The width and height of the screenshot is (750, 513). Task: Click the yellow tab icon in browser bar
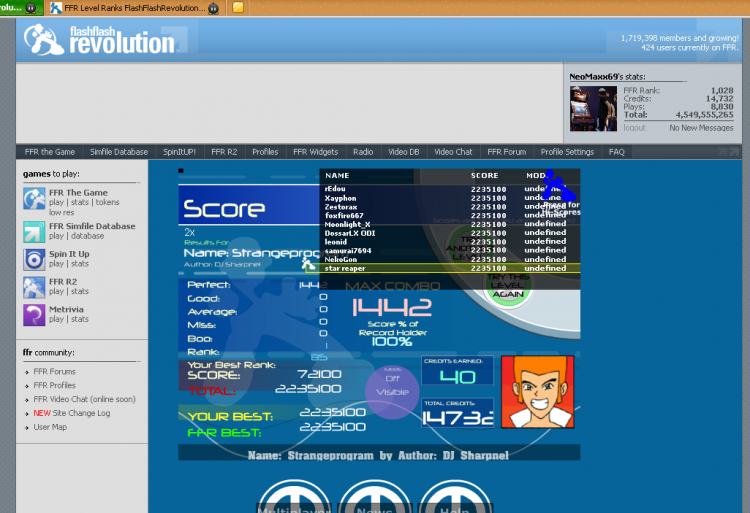[238, 7]
